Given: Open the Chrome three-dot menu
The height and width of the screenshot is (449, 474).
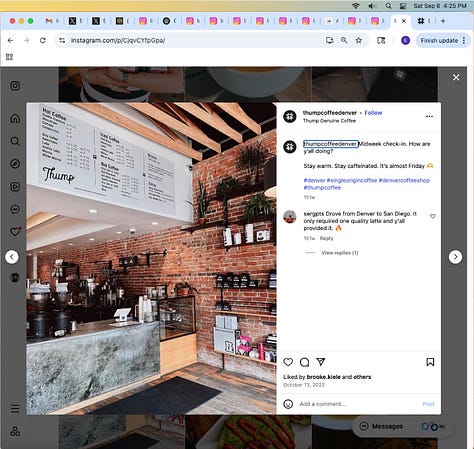Looking at the screenshot, I should (x=464, y=40).
